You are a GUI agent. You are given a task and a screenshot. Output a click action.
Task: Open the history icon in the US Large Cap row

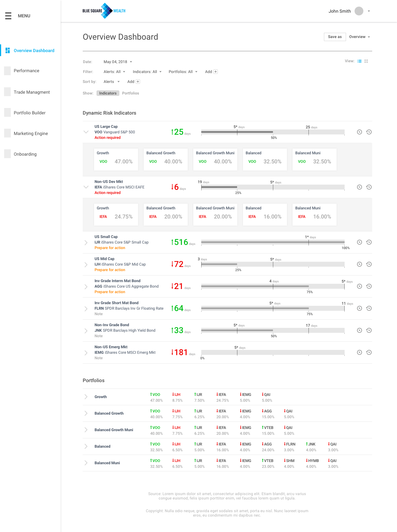pos(369,132)
